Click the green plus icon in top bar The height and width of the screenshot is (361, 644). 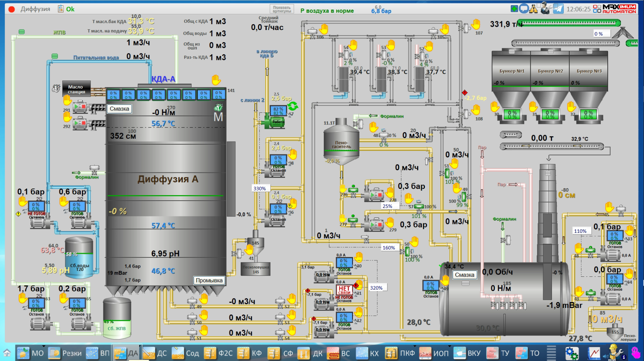(x=514, y=8)
